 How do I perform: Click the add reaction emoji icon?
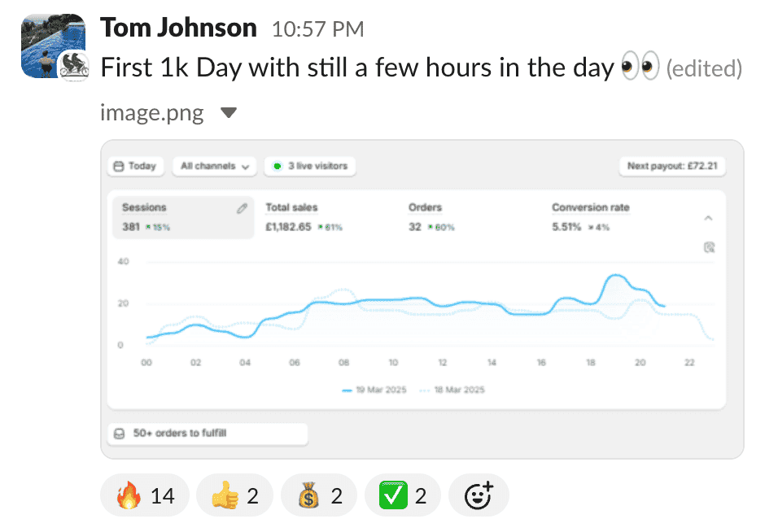pos(479,495)
